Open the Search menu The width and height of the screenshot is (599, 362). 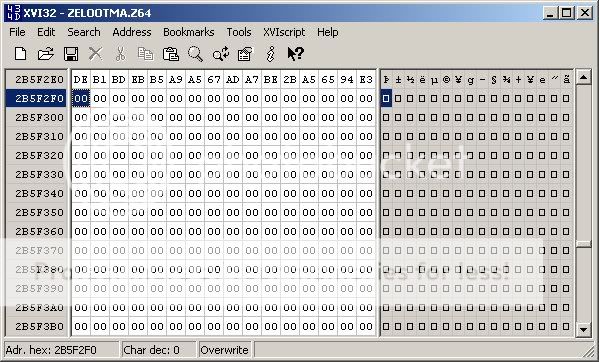pyautogui.click(x=84, y=32)
